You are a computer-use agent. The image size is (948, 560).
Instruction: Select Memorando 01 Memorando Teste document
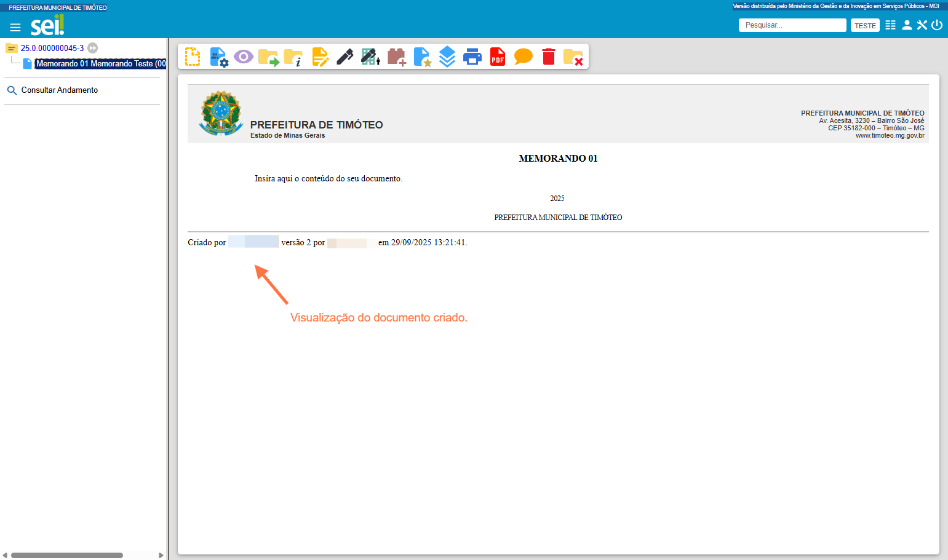tap(101, 63)
